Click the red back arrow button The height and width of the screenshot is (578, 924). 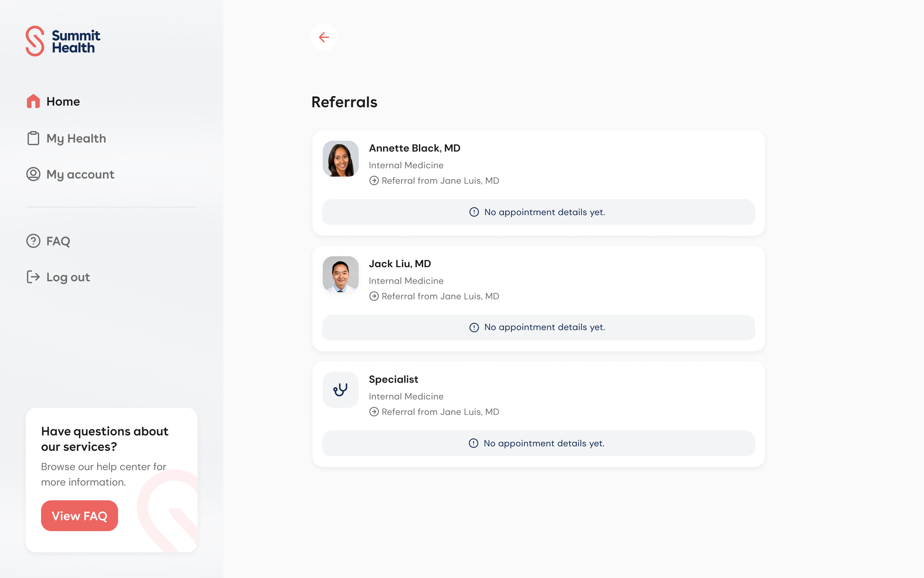tap(324, 38)
